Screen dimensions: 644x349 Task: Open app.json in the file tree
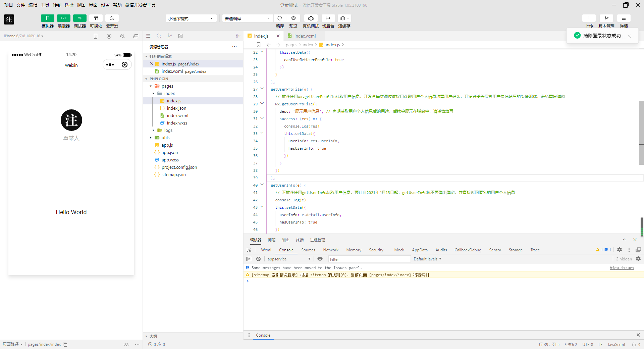(x=170, y=152)
